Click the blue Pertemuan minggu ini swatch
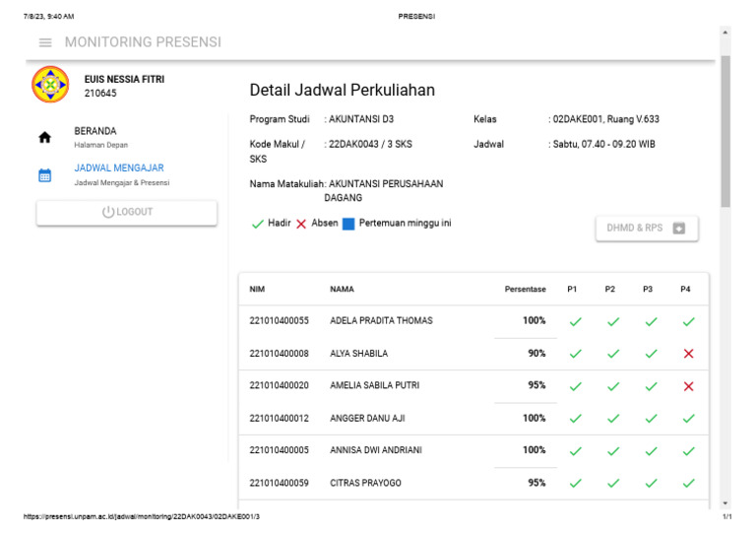756x535 pixels. tap(347, 224)
